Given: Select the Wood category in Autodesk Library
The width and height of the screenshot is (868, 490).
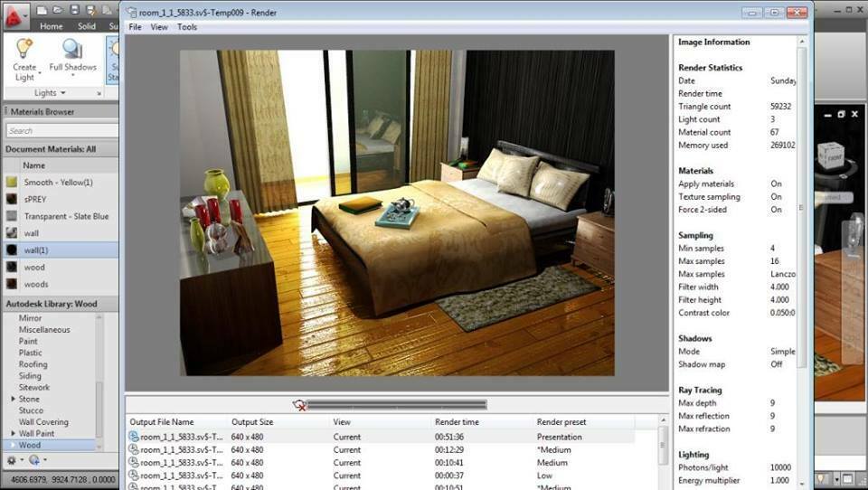Looking at the screenshot, I should point(30,445).
